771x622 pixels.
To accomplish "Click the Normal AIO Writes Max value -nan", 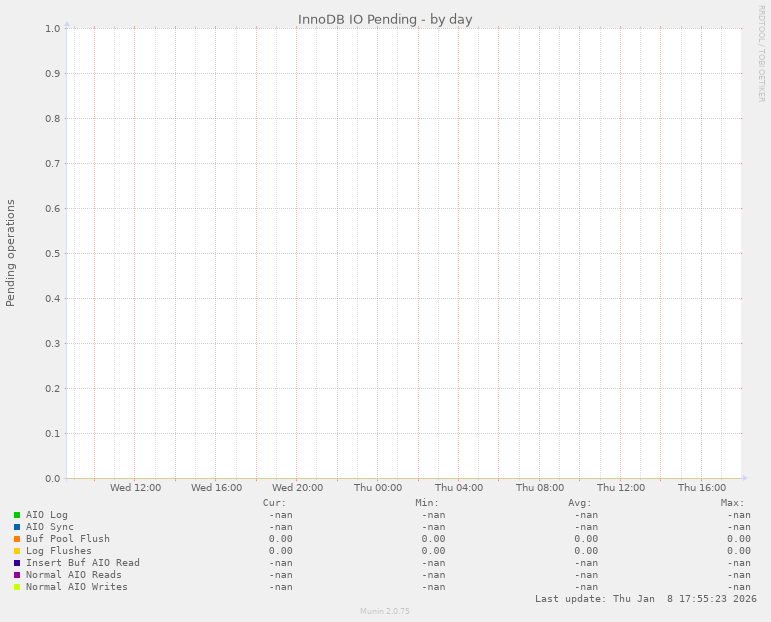I will click(739, 587).
